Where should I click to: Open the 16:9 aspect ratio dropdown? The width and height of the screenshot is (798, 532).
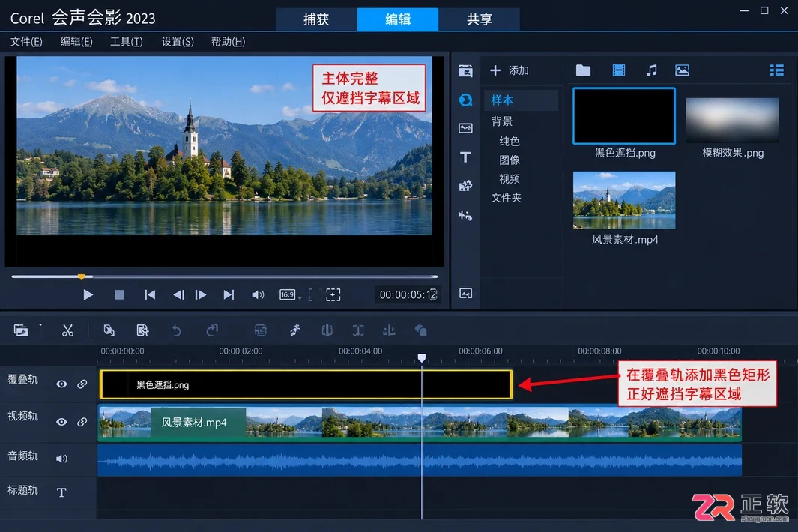290,294
